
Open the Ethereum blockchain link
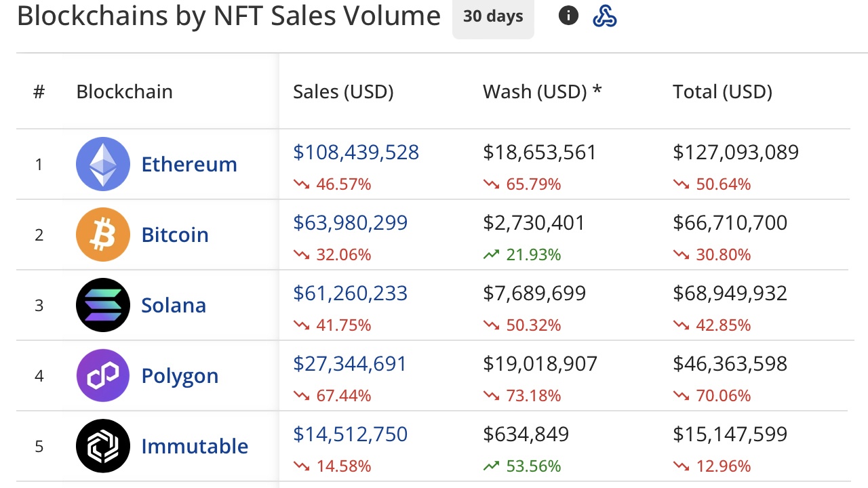point(189,164)
